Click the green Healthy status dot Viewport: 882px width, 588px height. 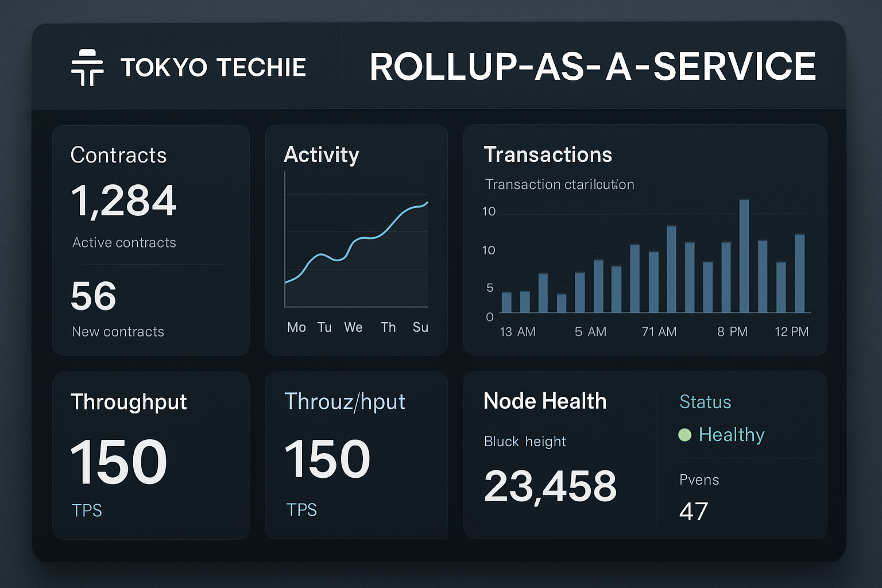(x=684, y=435)
